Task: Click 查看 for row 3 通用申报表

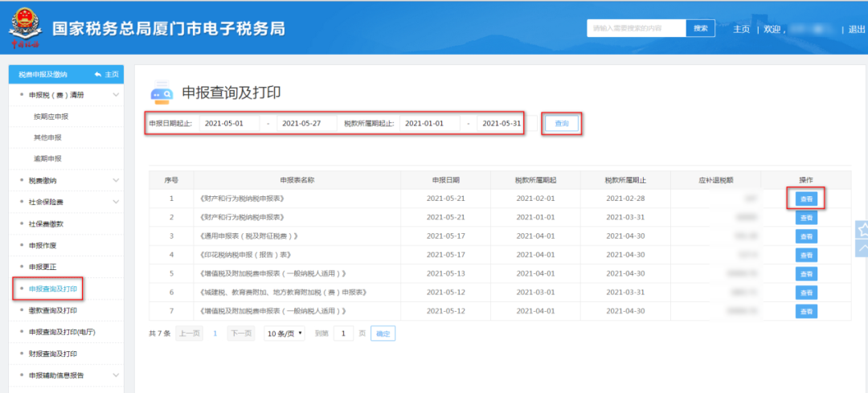Action: point(806,236)
